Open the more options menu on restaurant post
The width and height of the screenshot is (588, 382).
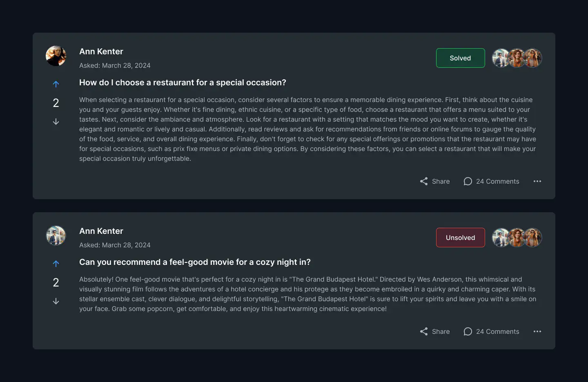(537, 181)
